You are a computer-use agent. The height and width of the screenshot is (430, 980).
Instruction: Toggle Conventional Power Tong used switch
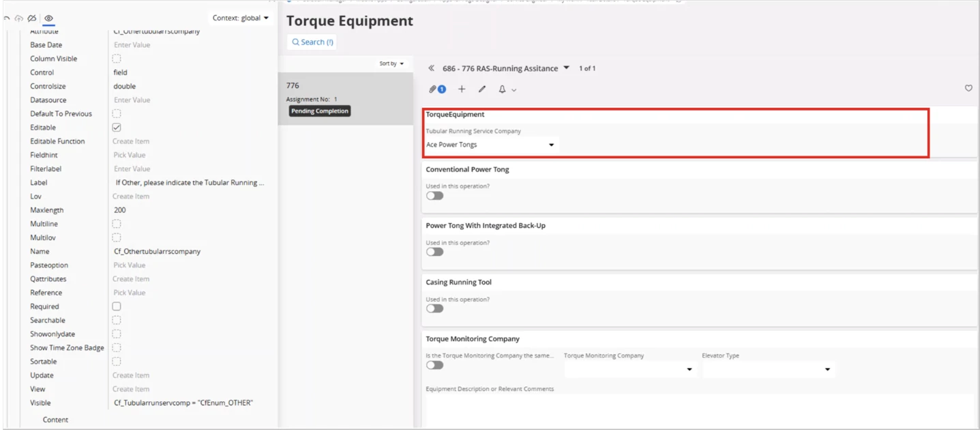(x=434, y=196)
